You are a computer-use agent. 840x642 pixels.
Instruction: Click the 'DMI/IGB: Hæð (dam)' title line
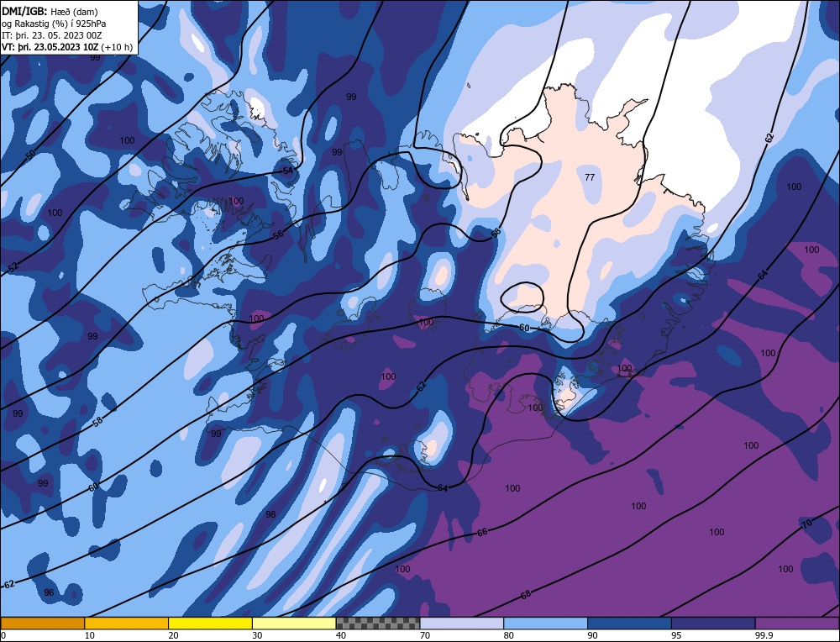coord(50,11)
